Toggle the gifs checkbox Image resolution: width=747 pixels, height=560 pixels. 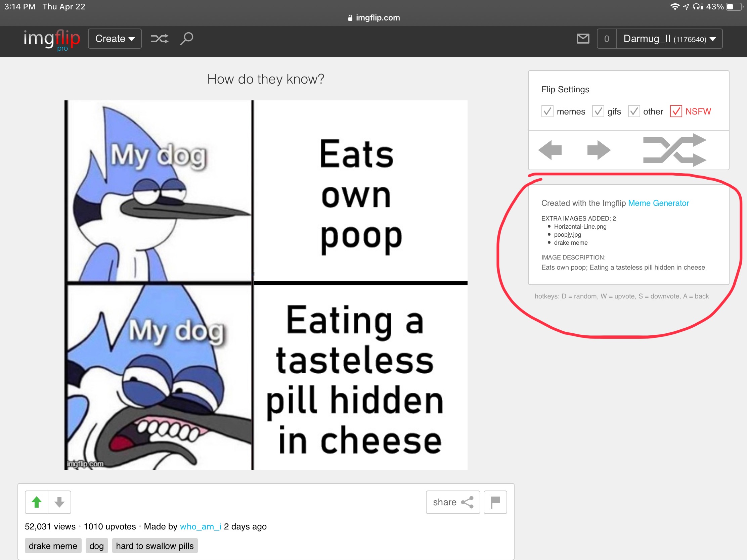598,111
